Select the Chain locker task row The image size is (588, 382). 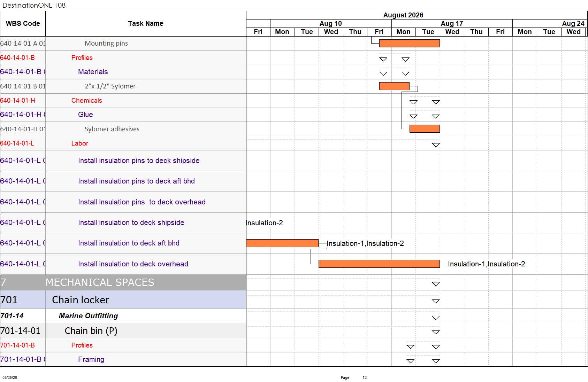click(x=123, y=300)
